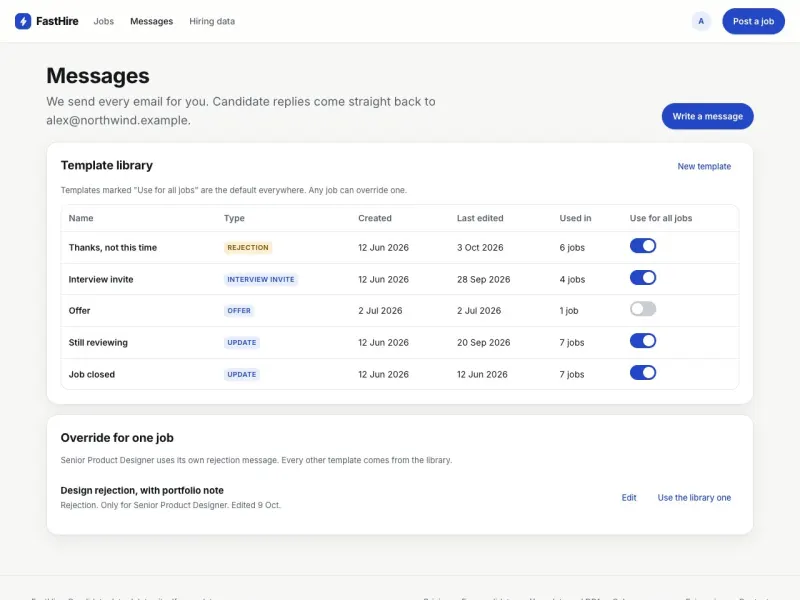Click the 4 jobs usage count
This screenshot has width=800, height=600.
pos(572,280)
